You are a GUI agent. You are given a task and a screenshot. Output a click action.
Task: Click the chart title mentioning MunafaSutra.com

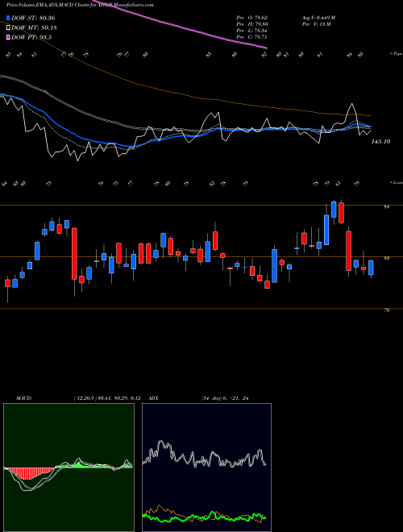coord(80,5)
